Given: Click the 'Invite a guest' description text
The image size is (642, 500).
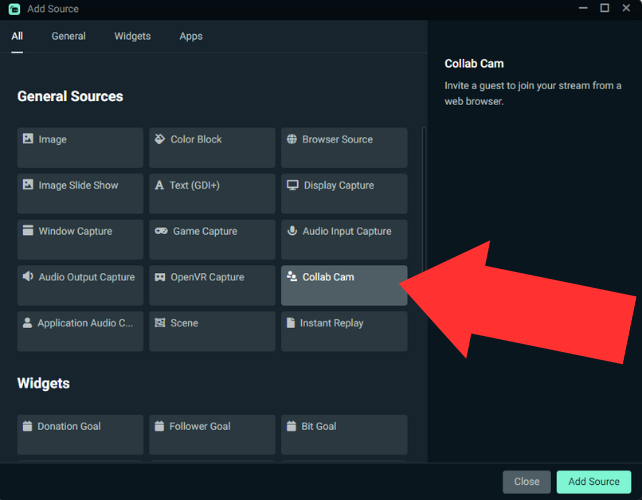Looking at the screenshot, I should 533,93.
